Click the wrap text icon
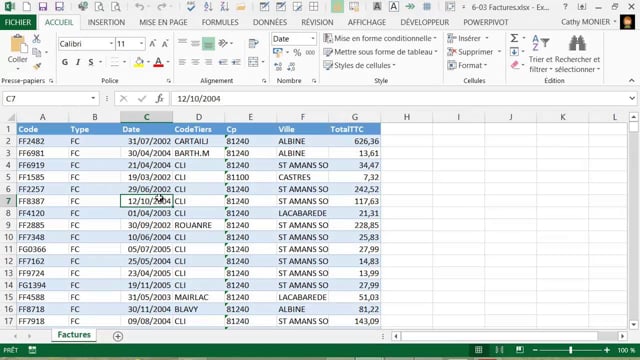This screenshot has width=640, height=360. 253,43
